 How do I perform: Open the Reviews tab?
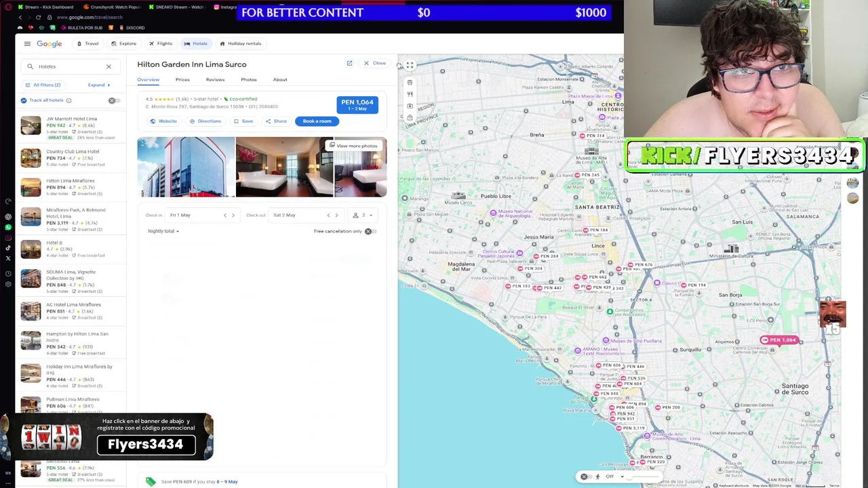(215, 79)
